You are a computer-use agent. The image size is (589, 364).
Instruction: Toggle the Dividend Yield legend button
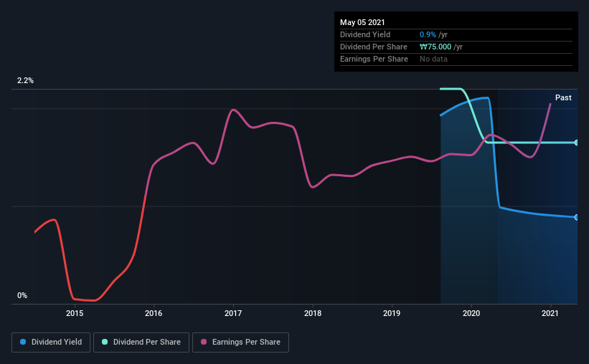pos(51,343)
